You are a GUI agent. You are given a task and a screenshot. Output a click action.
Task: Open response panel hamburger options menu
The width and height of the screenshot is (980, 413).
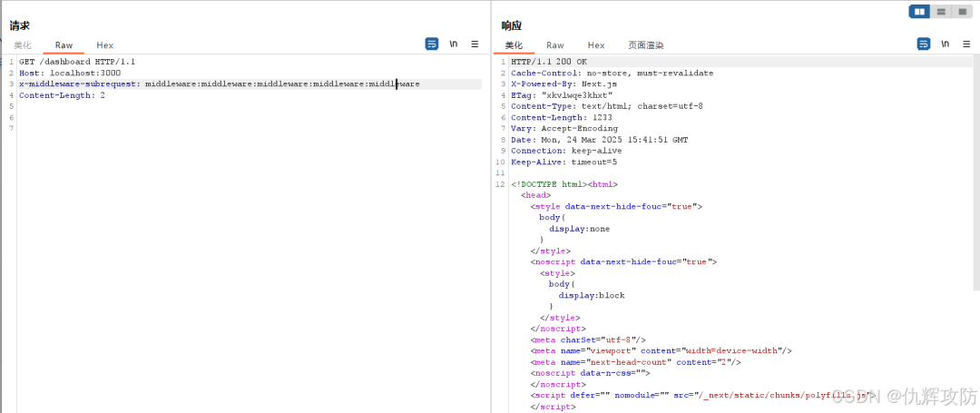click(x=966, y=44)
